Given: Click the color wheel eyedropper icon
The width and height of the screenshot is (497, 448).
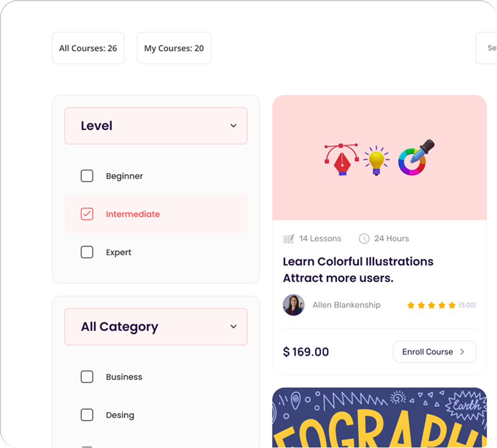Looking at the screenshot, I should pyautogui.click(x=416, y=158).
